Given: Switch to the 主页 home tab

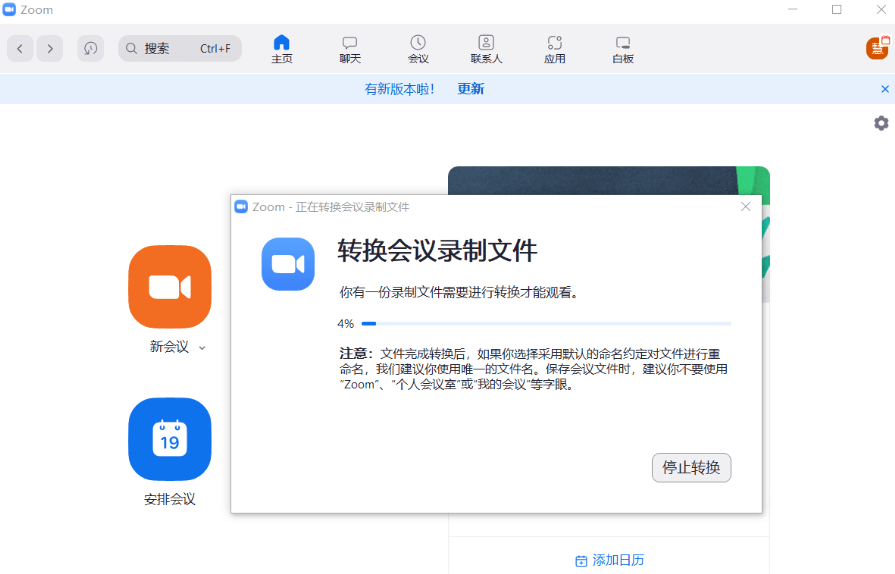Looking at the screenshot, I should coord(281,49).
